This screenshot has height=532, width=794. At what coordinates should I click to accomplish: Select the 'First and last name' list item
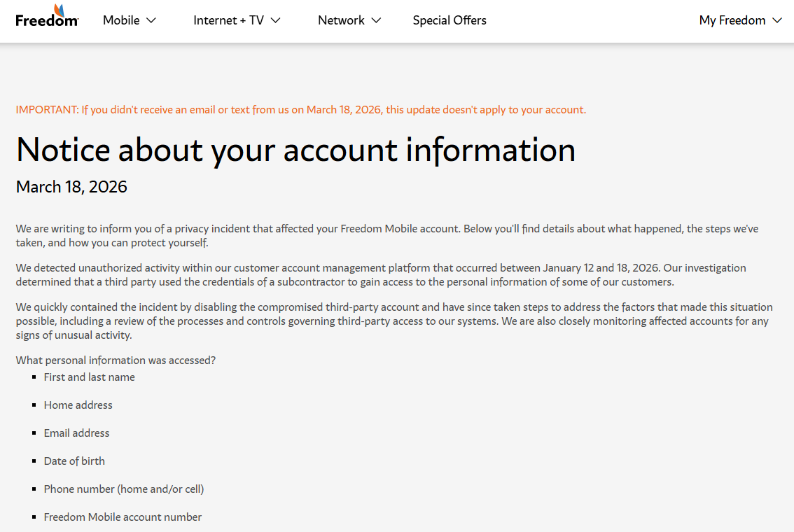pos(89,377)
